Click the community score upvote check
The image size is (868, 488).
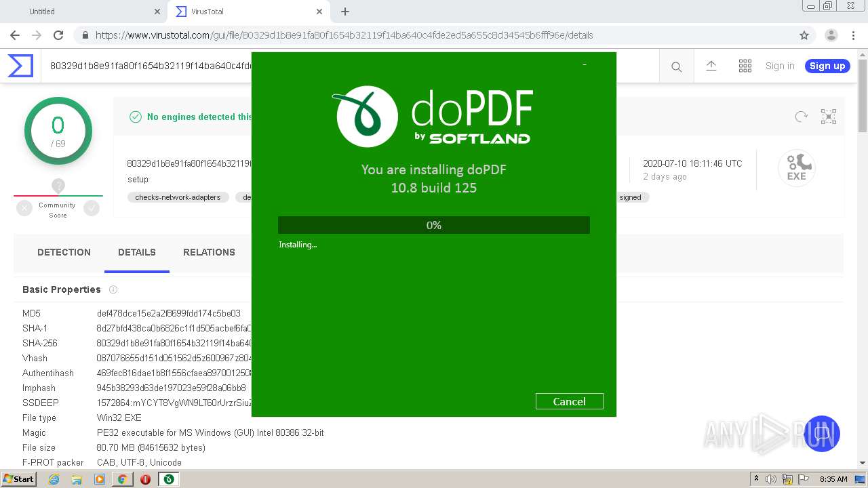(x=92, y=208)
